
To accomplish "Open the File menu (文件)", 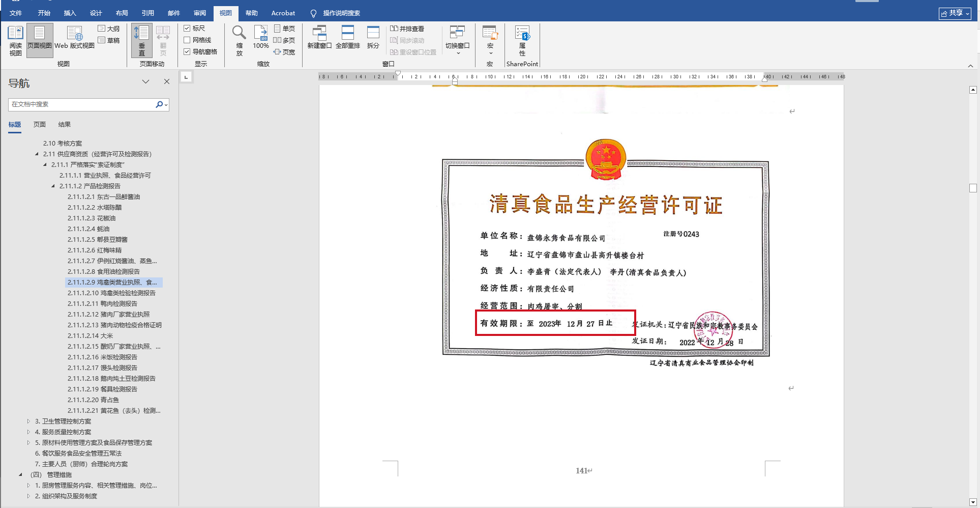I will [x=16, y=13].
